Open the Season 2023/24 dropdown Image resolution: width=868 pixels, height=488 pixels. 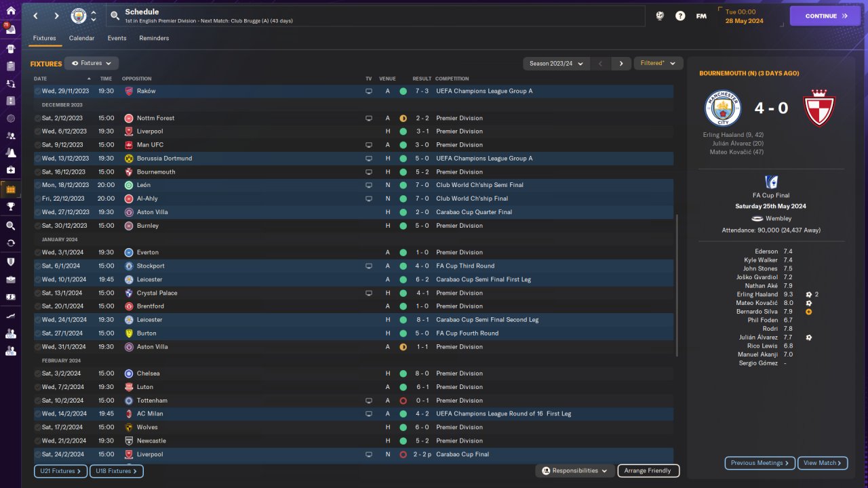click(555, 63)
